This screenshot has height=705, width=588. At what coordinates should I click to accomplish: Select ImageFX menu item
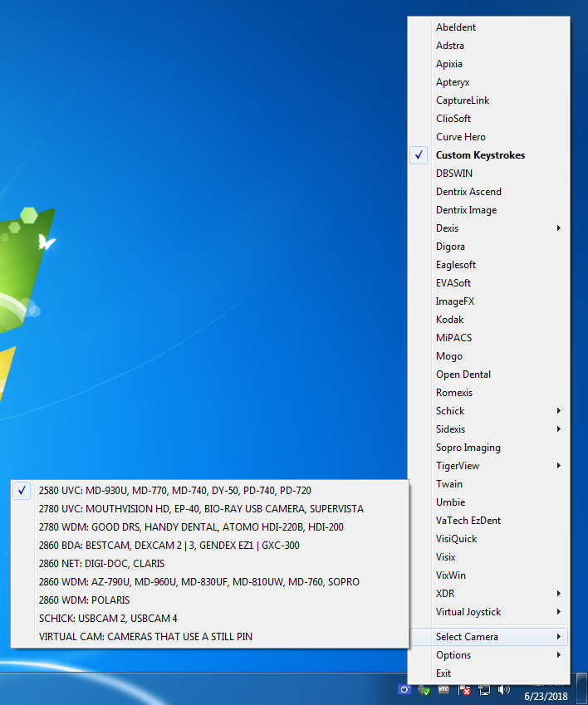pyautogui.click(x=488, y=301)
